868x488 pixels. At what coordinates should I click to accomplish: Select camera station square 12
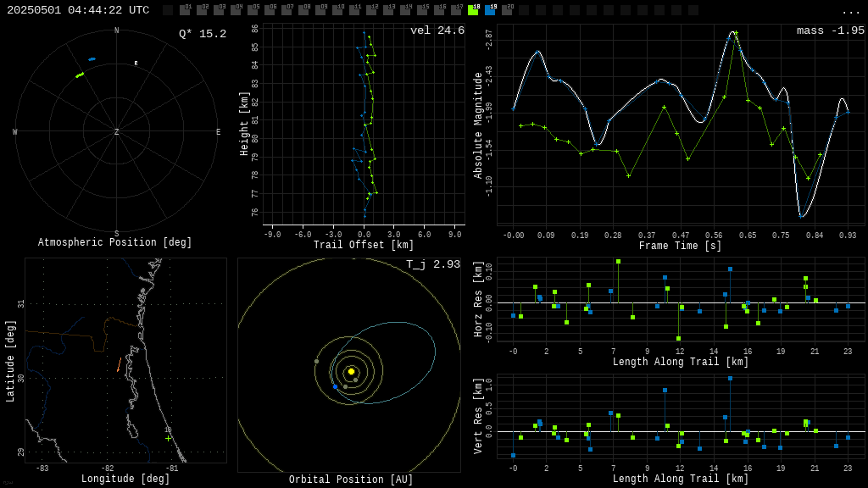pyautogui.click(x=371, y=10)
